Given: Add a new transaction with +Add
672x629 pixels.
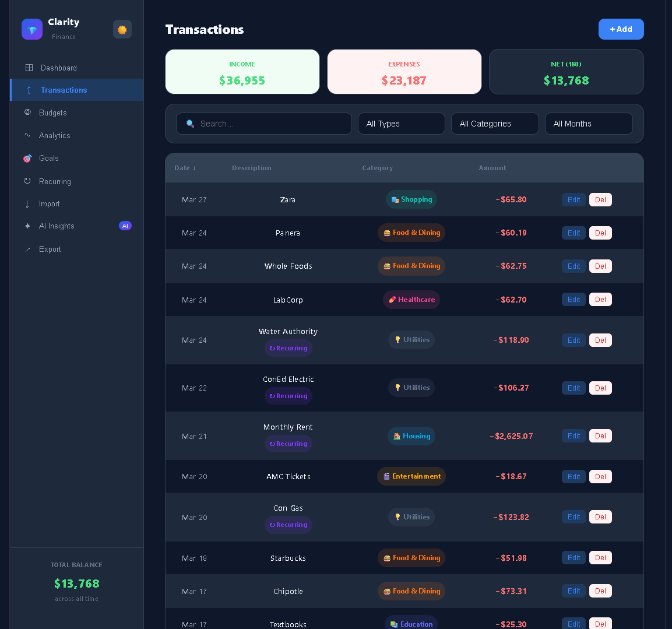Looking at the screenshot, I should 621,29.
